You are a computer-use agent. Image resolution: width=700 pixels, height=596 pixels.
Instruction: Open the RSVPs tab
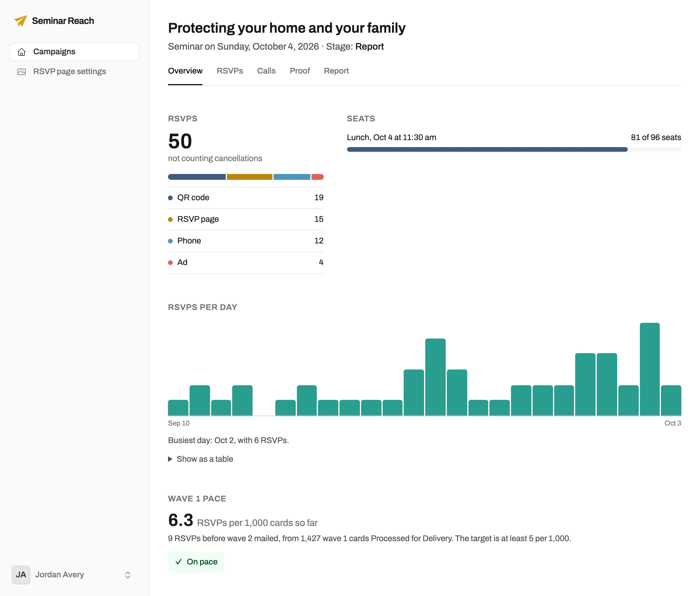tap(230, 71)
